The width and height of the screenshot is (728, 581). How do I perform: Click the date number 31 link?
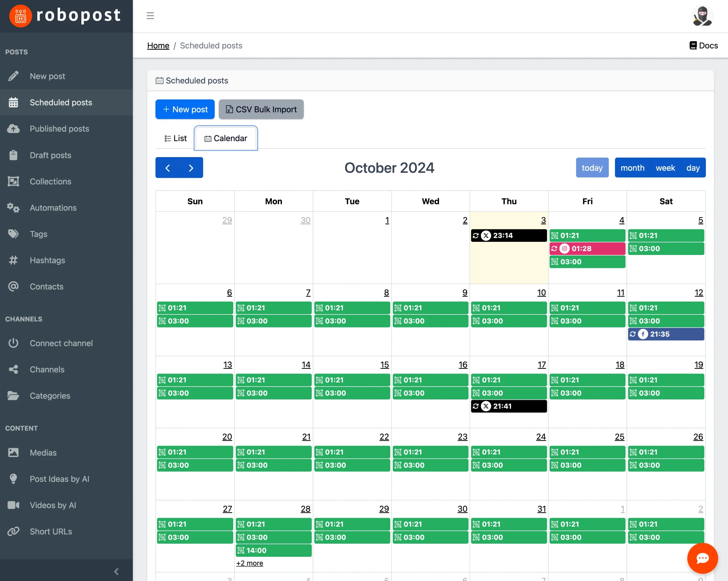pos(542,509)
